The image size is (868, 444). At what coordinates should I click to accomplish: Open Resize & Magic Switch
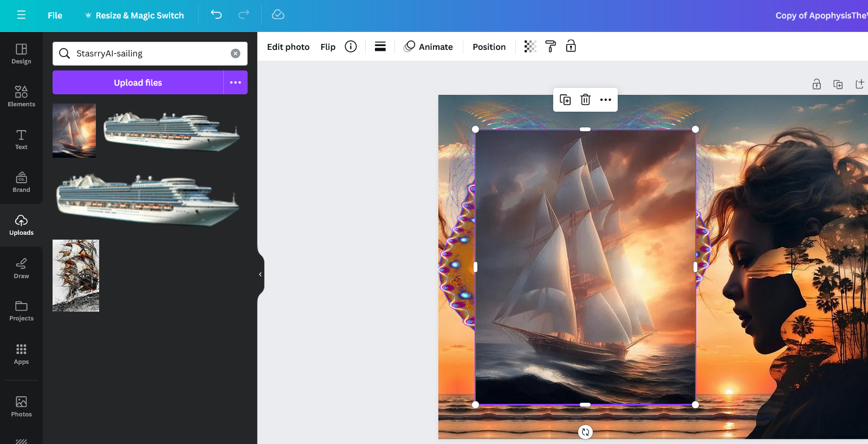click(x=134, y=15)
